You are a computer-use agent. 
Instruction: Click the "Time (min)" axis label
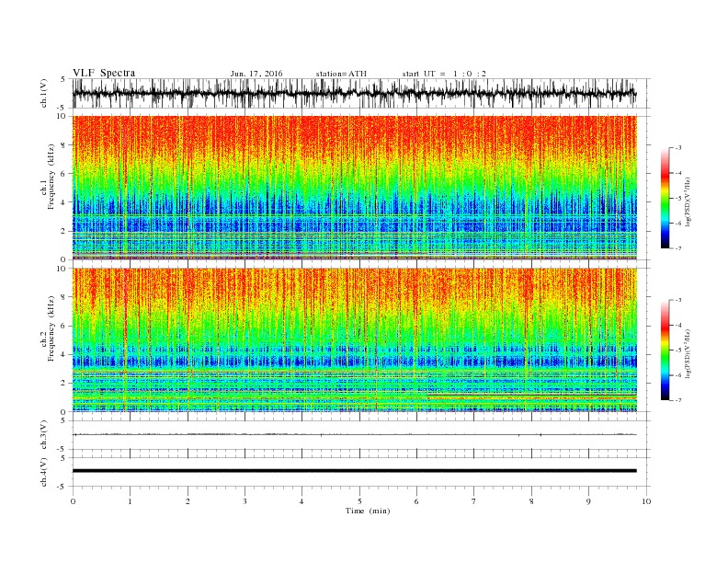pyautogui.click(x=368, y=511)
